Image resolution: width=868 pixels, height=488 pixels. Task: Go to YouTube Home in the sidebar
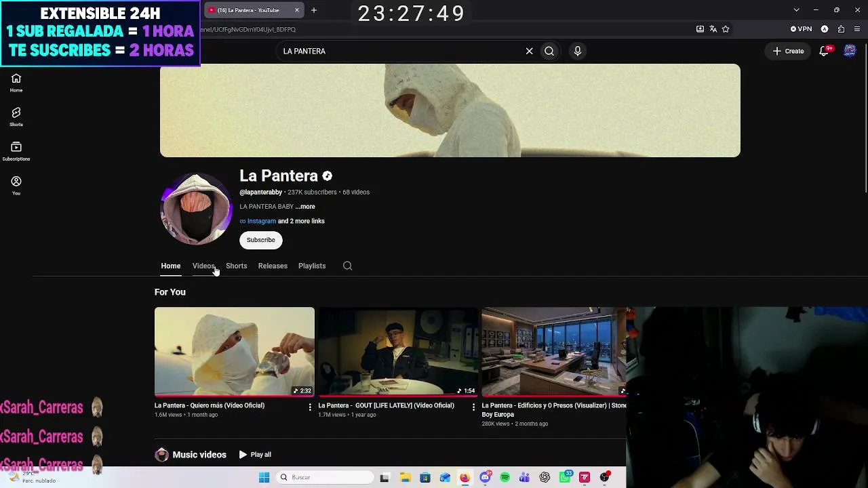coord(16,83)
